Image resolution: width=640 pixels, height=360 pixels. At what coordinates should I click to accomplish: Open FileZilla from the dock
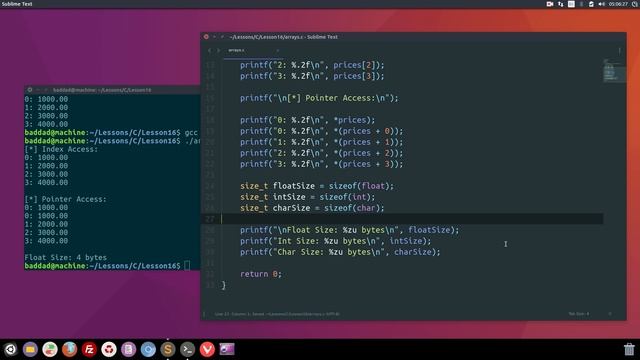(89, 349)
